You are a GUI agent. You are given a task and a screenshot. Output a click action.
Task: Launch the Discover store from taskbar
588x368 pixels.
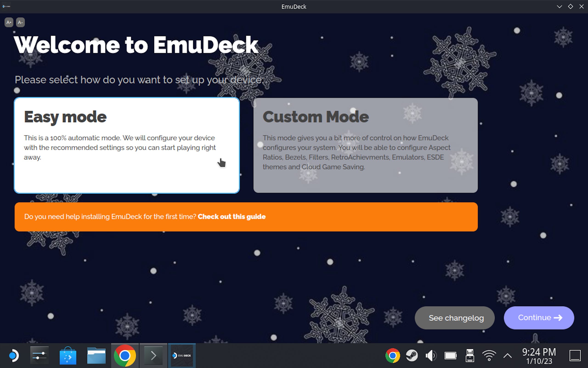tap(68, 356)
